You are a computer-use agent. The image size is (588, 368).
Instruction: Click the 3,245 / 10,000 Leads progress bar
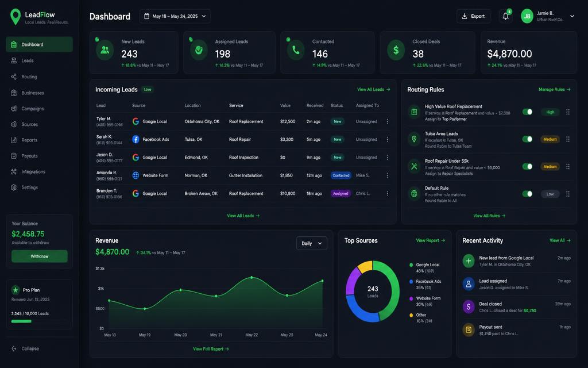40,321
